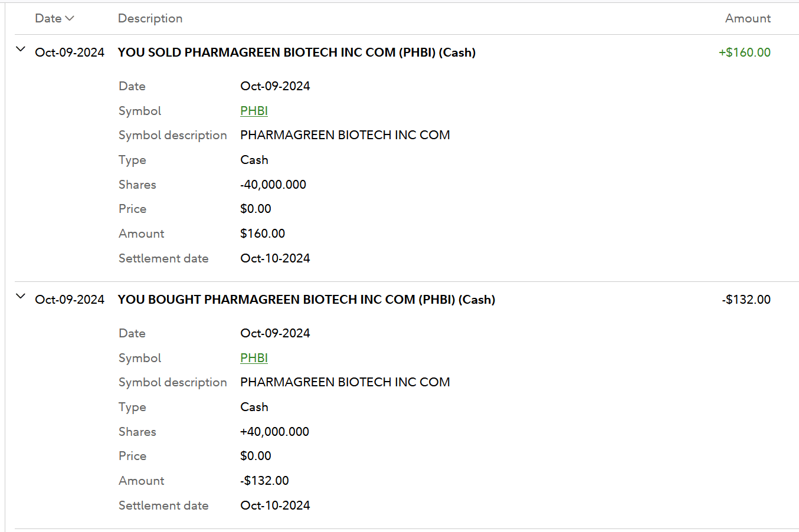This screenshot has height=532, width=799.
Task: Click the -$132.00 row amount at right
Action: (746, 300)
